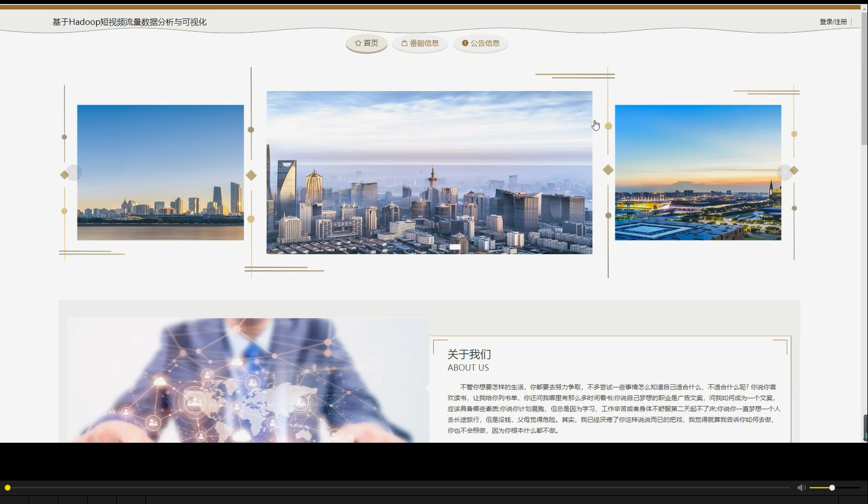
Task: Click the page title 基于Hadoop短视频流量数据分析与可视化
Action: (x=129, y=22)
